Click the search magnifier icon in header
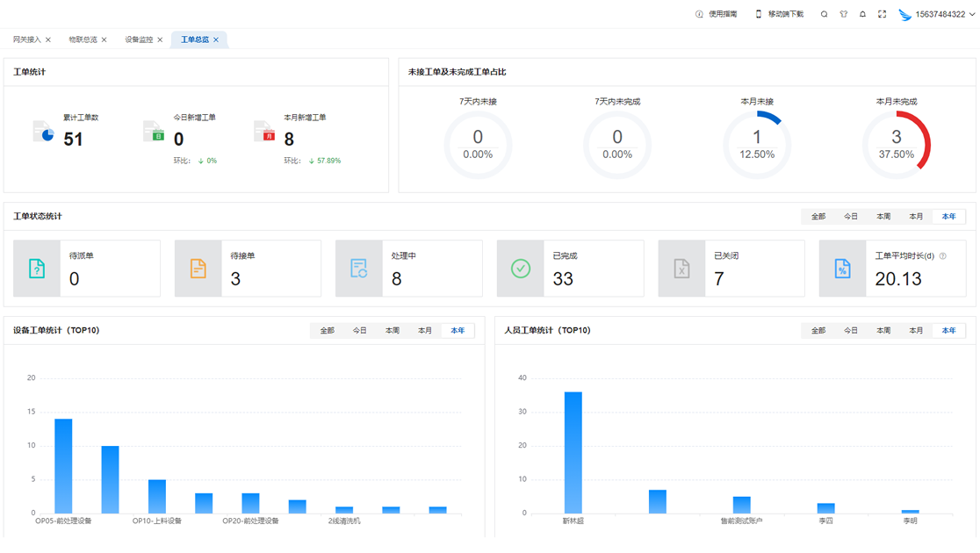The width and height of the screenshot is (980, 553). click(x=824, y=14)
